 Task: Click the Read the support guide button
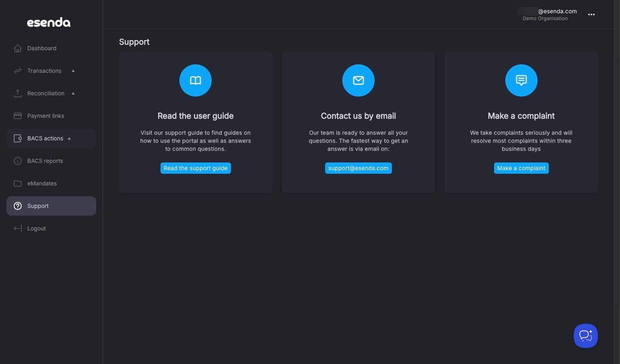click(x=196, y=168)
